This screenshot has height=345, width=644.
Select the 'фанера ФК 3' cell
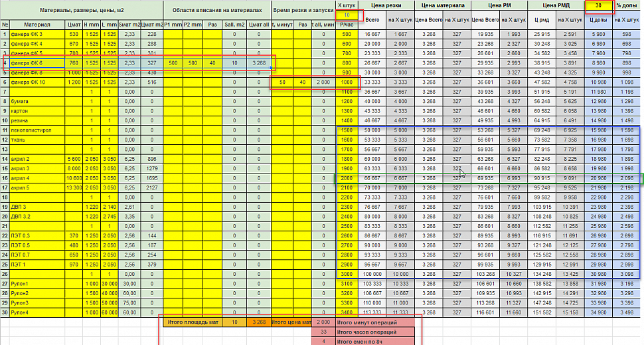[37, 34]
